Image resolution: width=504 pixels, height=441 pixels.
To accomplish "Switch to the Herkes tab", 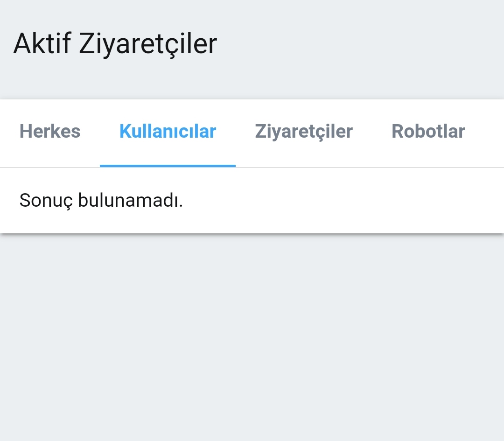I will click(x=50, y=132).
